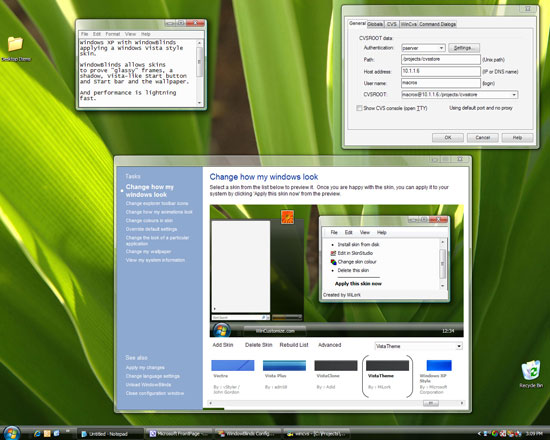This screenshot has height=440, width=550.
Task: Click the User name field
Action: pos(441,83)
